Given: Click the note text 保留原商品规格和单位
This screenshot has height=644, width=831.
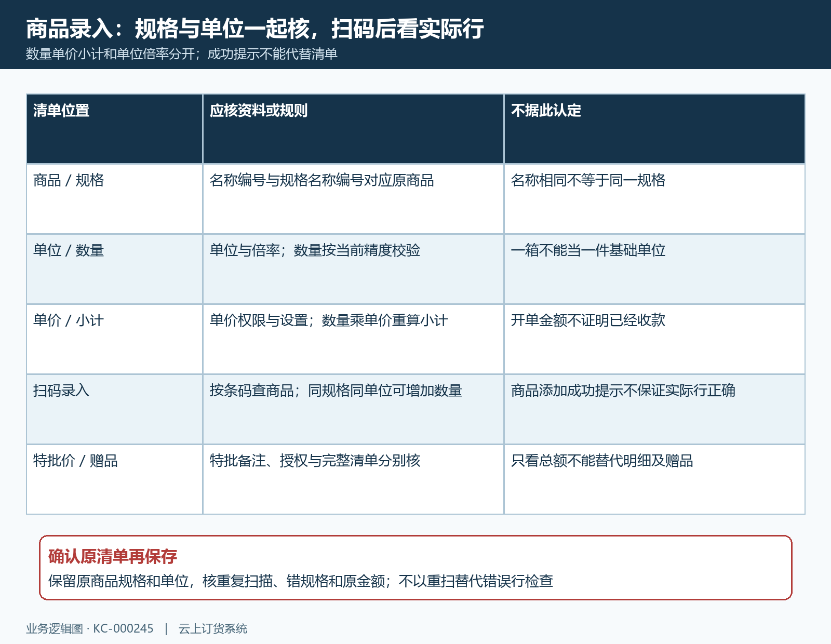Looking at the screenshot, I should click(118, 581).
